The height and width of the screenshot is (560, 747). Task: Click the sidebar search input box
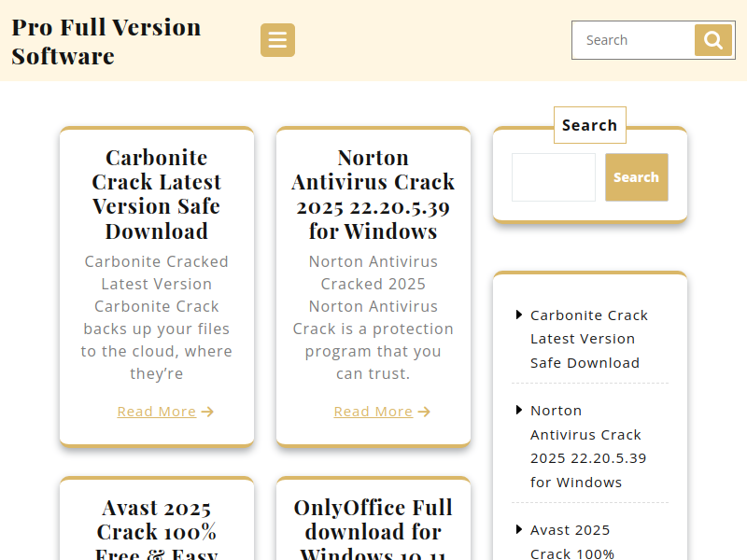pyautogui.click(x=553, y=177)
